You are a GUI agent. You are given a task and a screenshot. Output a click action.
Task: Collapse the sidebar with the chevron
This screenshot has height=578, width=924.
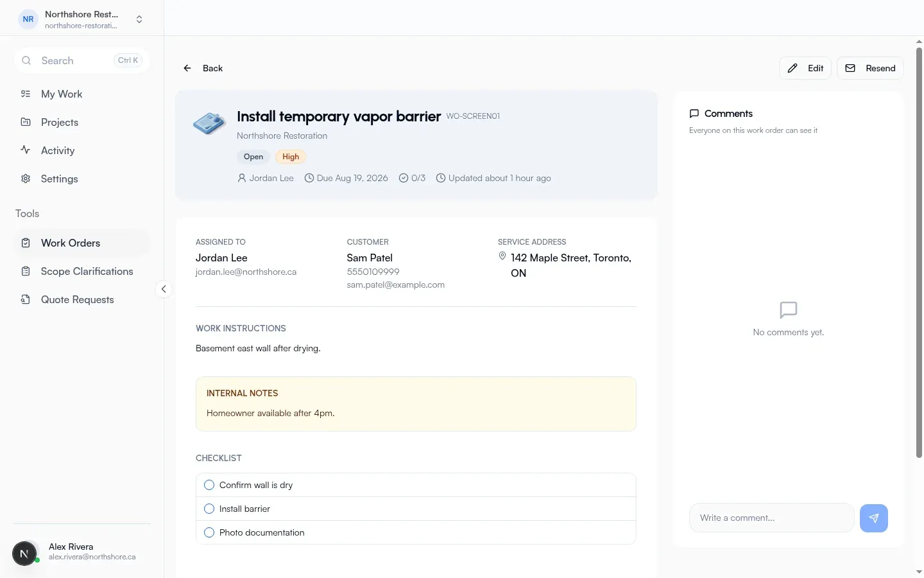[164, 289]
